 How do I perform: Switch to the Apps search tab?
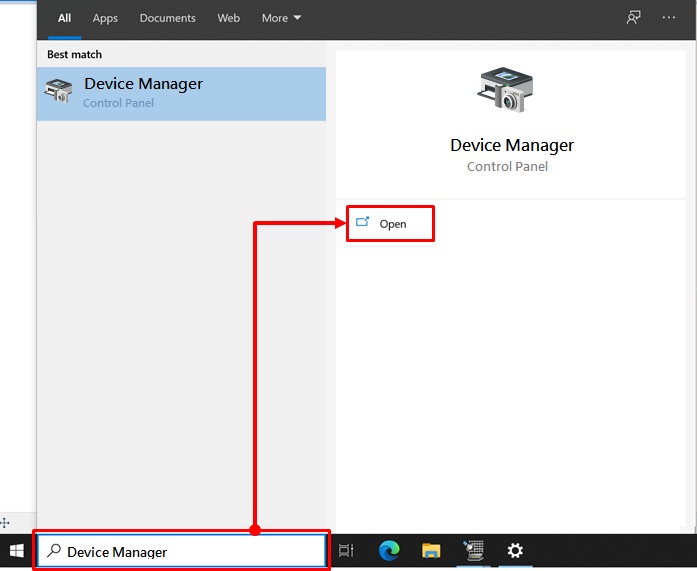[x=105, y=18]
